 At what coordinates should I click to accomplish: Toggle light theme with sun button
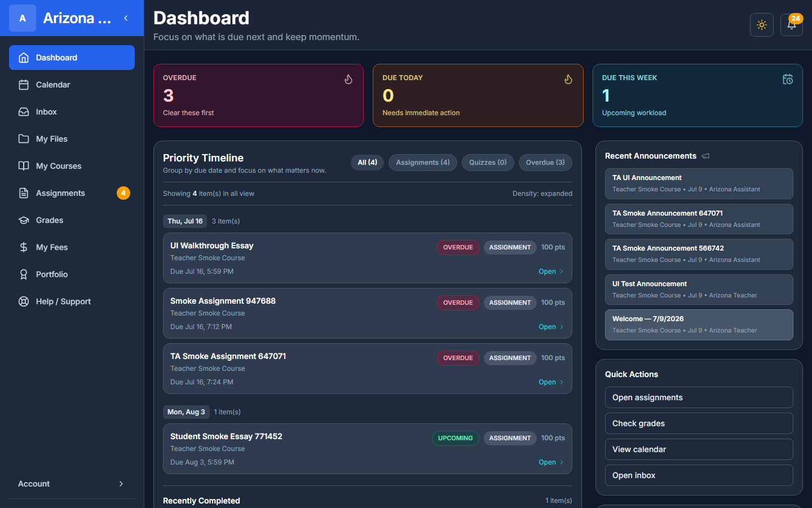tap(762, 25)
